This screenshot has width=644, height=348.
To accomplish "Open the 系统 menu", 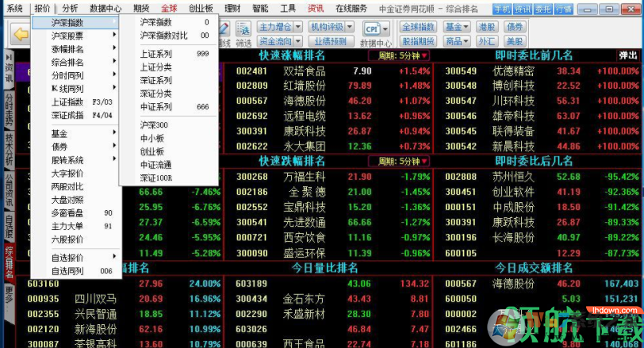I will (15, 8).
